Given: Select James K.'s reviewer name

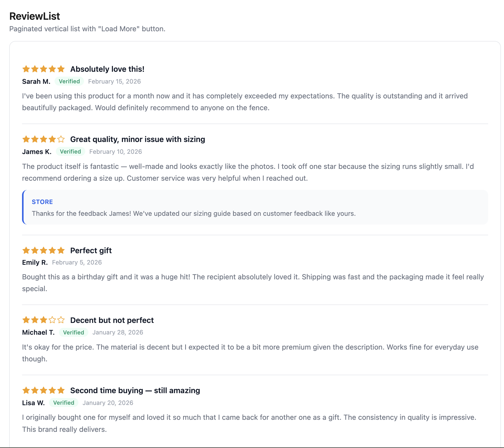Looking at the screenshot, I should (x=37, y=151).
